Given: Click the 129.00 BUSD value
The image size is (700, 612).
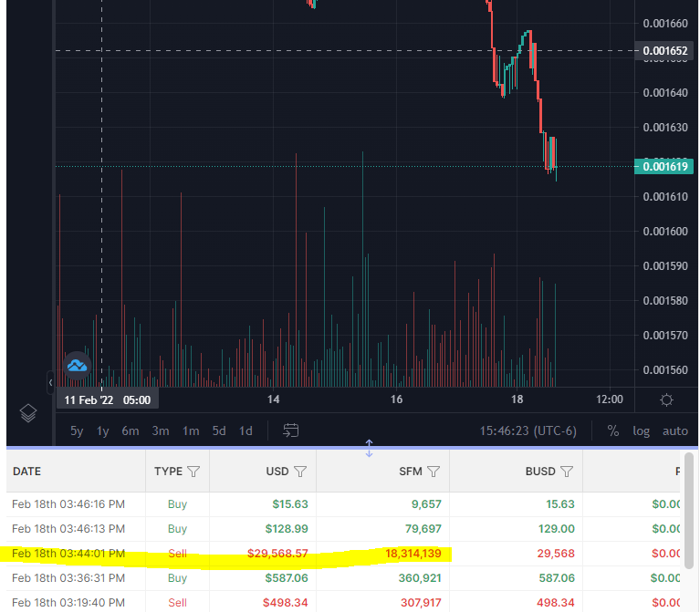Looking at the screenshot, I should pyautogui.click(x=556, y=529).
